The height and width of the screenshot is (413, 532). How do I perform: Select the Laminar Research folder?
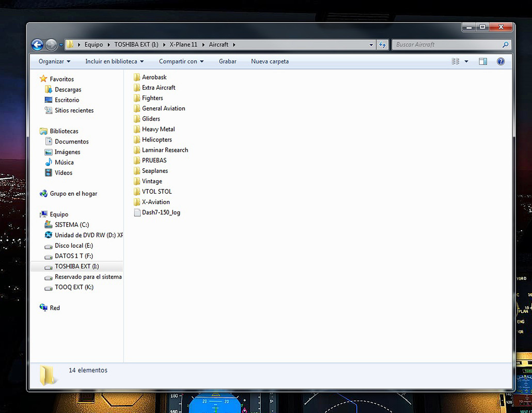pyautogui.click(x=165, y=150)
